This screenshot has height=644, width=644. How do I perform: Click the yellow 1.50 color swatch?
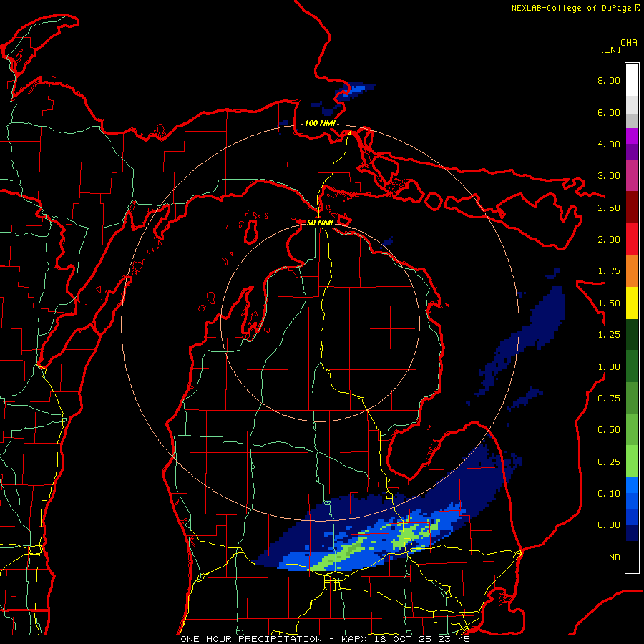click(632, 303)
